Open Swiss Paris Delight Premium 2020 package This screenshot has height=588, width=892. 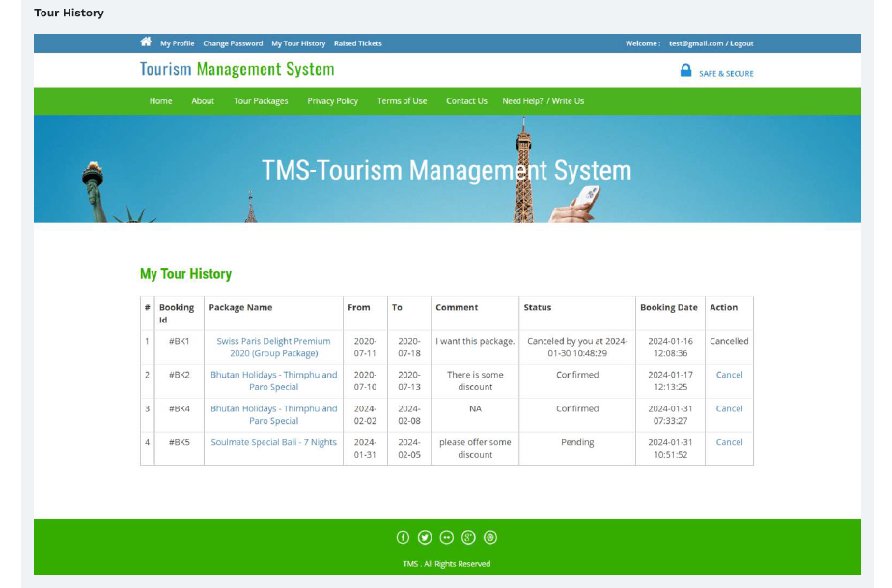tap(273, 348)
